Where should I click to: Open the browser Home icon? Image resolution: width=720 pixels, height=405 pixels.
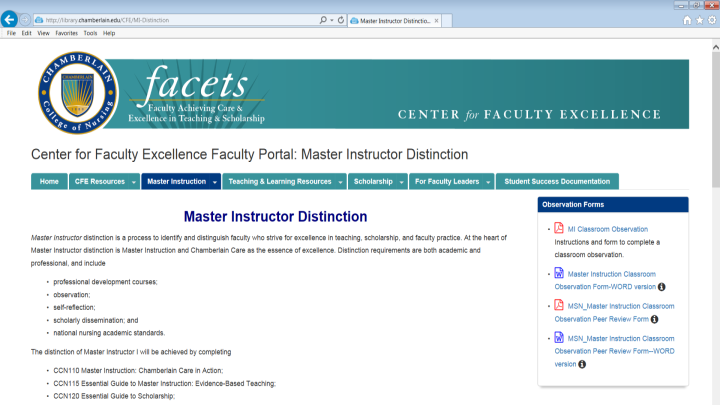687,20
